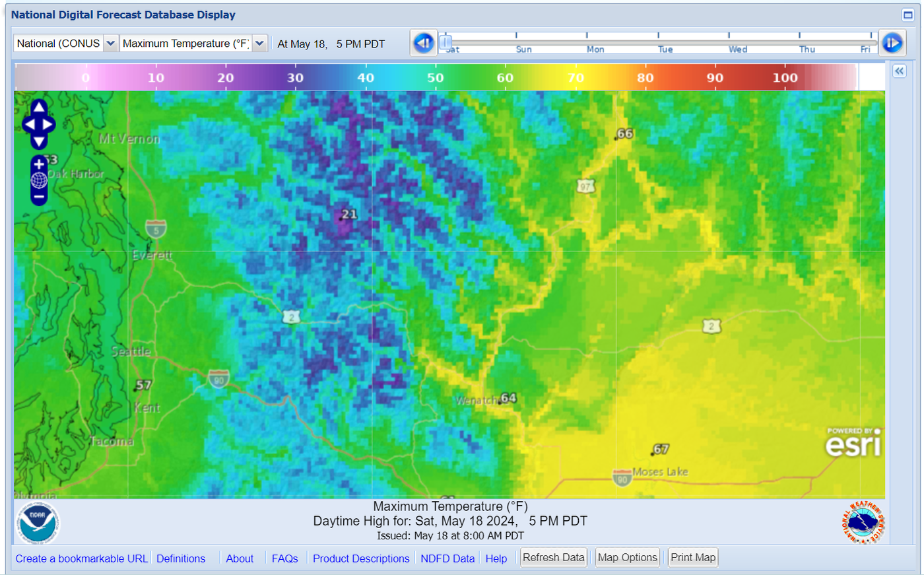This screenshot has width=924, height=575.
Task: Open the National (CONUS) region dropdown
Action: [111, 44]
